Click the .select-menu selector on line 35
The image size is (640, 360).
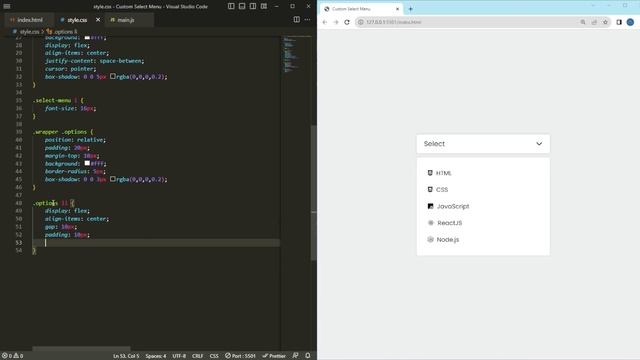(x=52, y=100)
